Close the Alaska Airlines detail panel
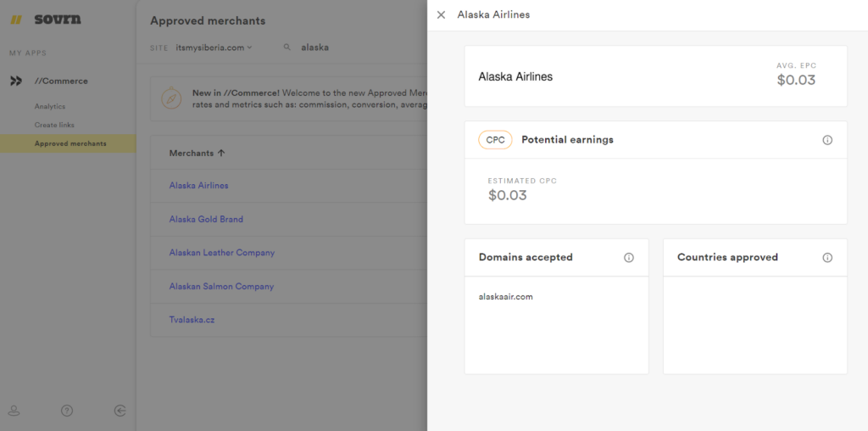This screenshot has width=868, height=431. pyautogui.click(x=441, y=14)
